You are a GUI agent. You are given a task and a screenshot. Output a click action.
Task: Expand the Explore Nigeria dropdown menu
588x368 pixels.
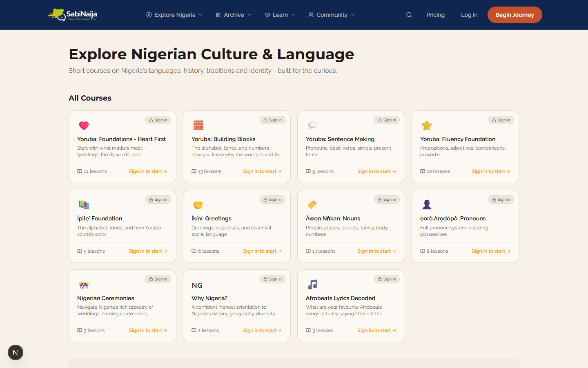point(174,15)
